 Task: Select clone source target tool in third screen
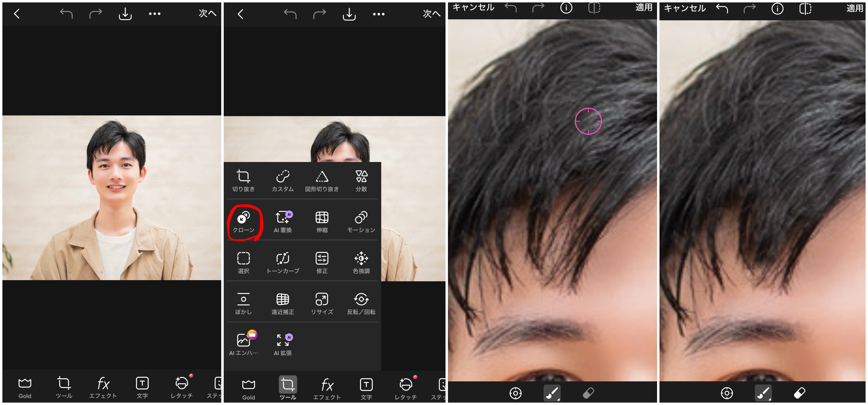pos(516,393)
